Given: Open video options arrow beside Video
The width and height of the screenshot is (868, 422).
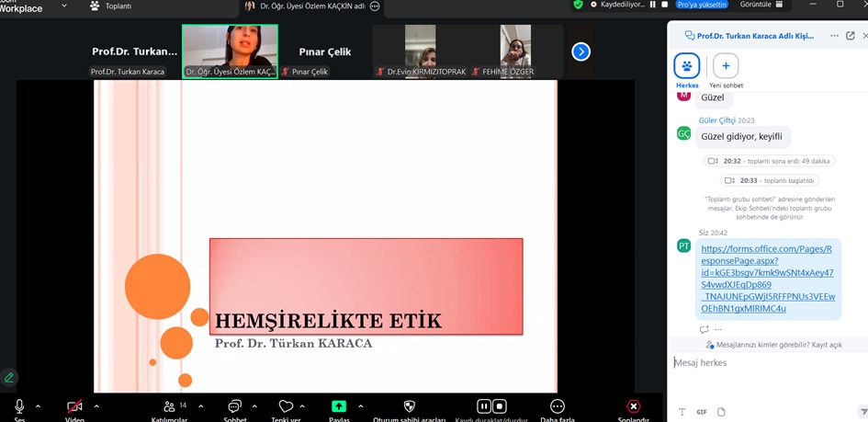Looking at the screenshot, I should [96, 406].
